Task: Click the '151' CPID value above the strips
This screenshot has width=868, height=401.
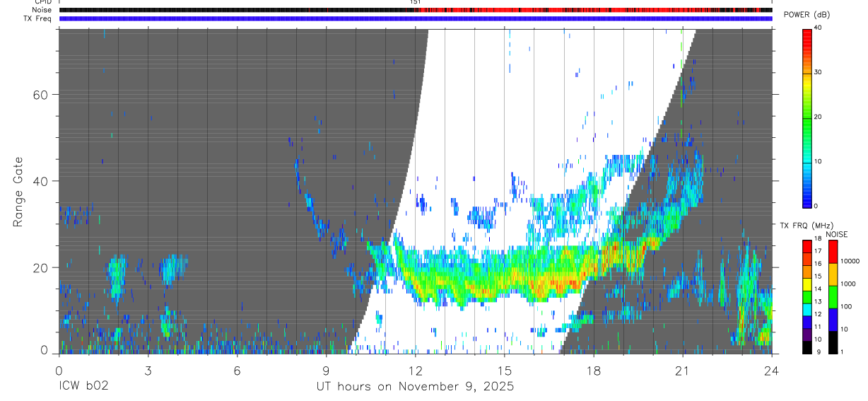Action: 416,3
